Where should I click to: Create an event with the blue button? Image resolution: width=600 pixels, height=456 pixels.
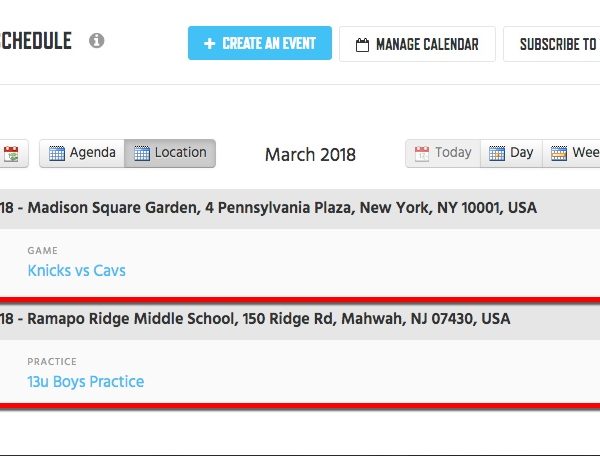tap(260, 43)
